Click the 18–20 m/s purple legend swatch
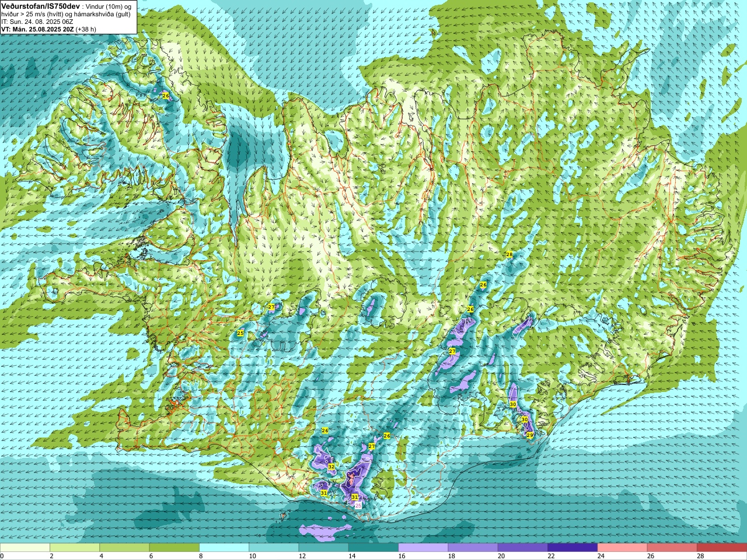This screenshot has width=747, height=560. (x=473, y=548)
